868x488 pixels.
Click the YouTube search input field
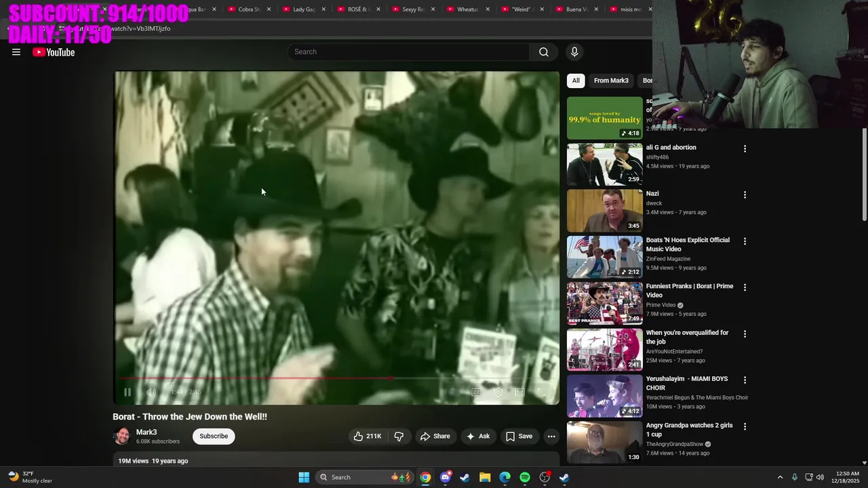(x=409, y=52)
